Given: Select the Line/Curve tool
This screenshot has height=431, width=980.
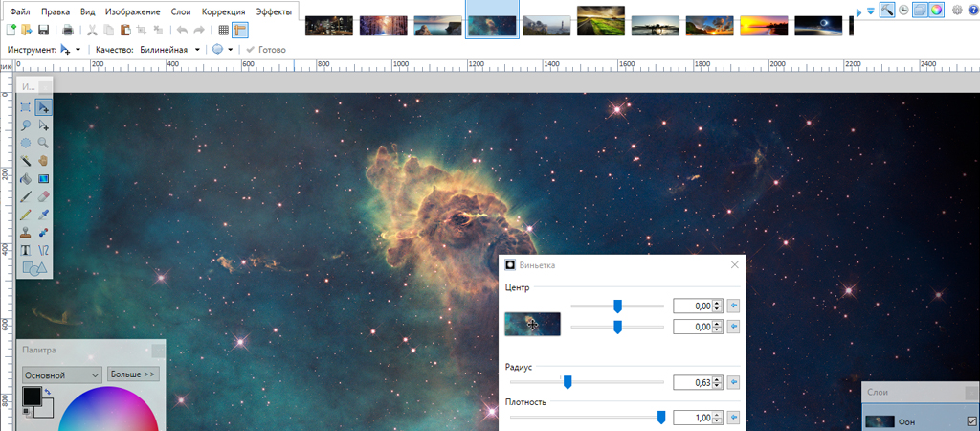Looking at the screenshot, I should (43, 250).
